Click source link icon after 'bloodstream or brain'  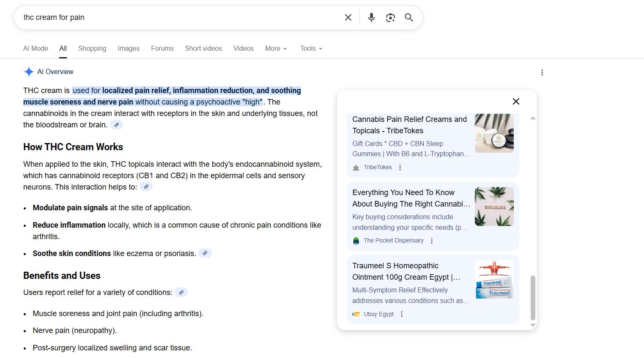117,125
